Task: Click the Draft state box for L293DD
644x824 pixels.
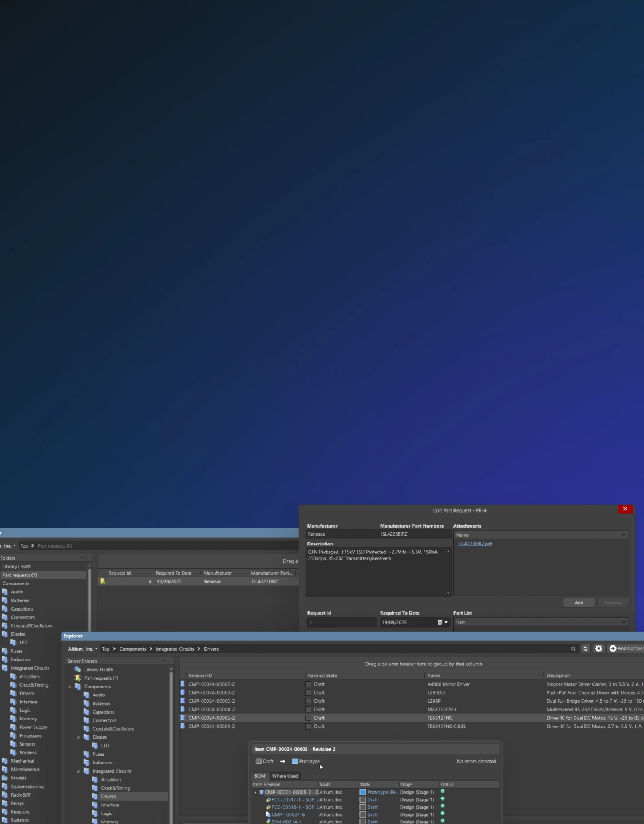Action: pyautogui.click(x=309, y=693)
